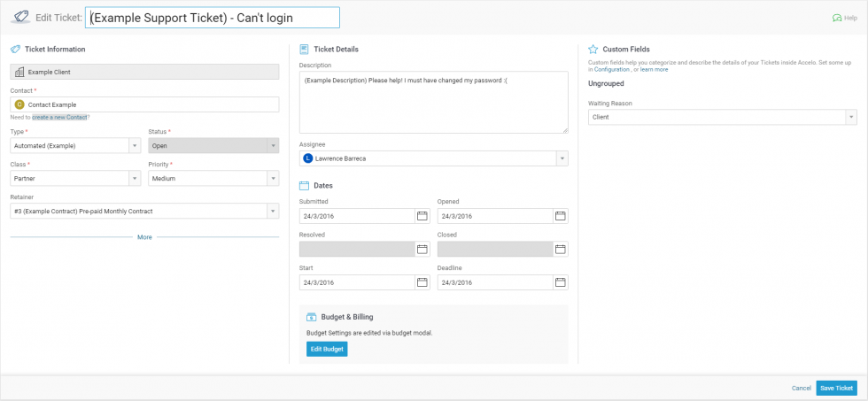The width and height of the screenshot is (868, 401).
Task: Click the Ticket Details document icon
Action: [304, 50]
